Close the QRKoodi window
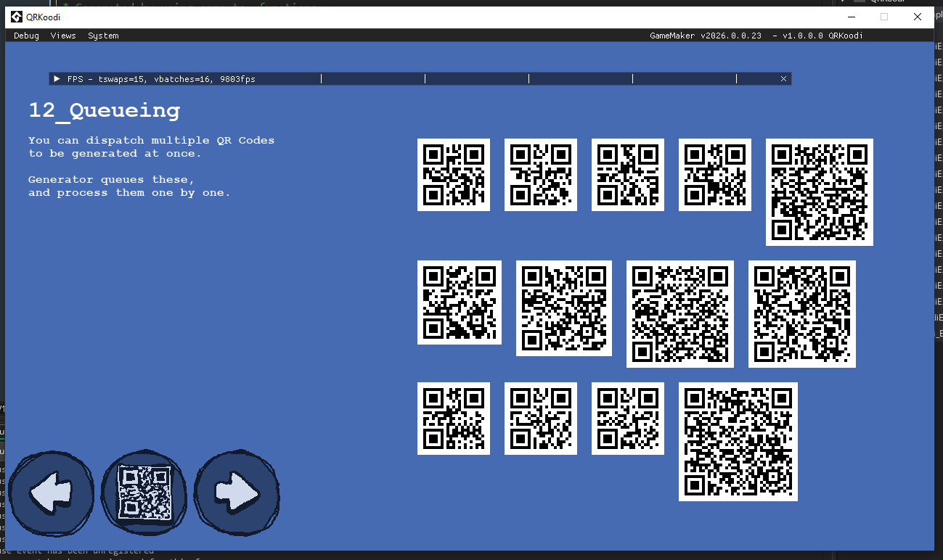 (918, 17)
